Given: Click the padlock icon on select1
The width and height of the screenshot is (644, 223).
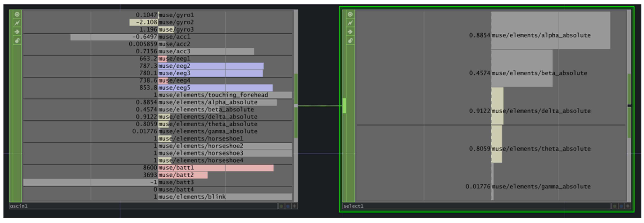Looking at the screenshot, I should 350,41.
